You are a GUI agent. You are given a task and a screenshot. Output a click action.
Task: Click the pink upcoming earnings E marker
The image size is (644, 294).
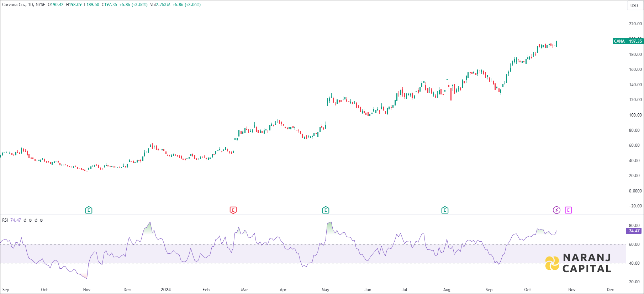(568, 210)
